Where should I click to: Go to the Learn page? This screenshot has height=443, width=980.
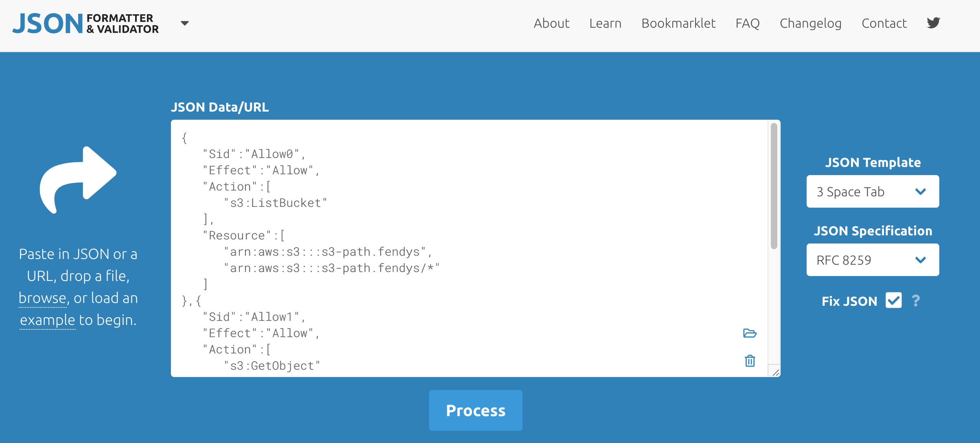tap(605, 23)
